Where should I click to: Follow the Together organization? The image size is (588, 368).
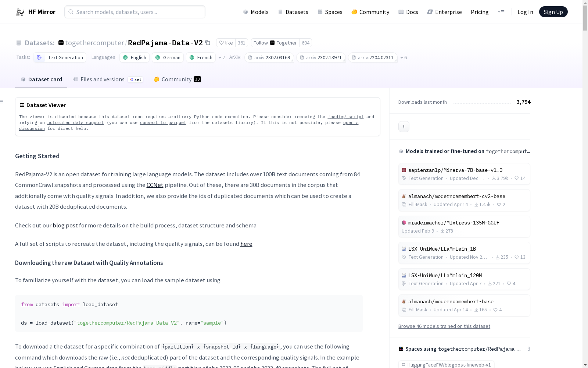click(275, 43)
